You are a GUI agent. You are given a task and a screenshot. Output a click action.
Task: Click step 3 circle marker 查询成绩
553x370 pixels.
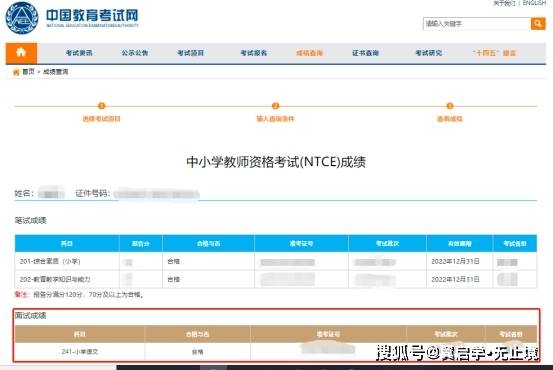tap(450, 105)
